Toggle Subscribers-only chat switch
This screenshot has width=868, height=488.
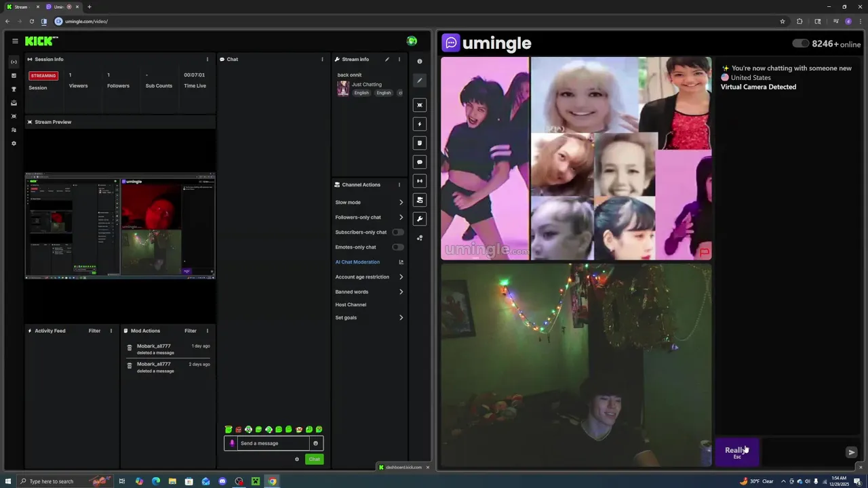[x=397, y=232]
